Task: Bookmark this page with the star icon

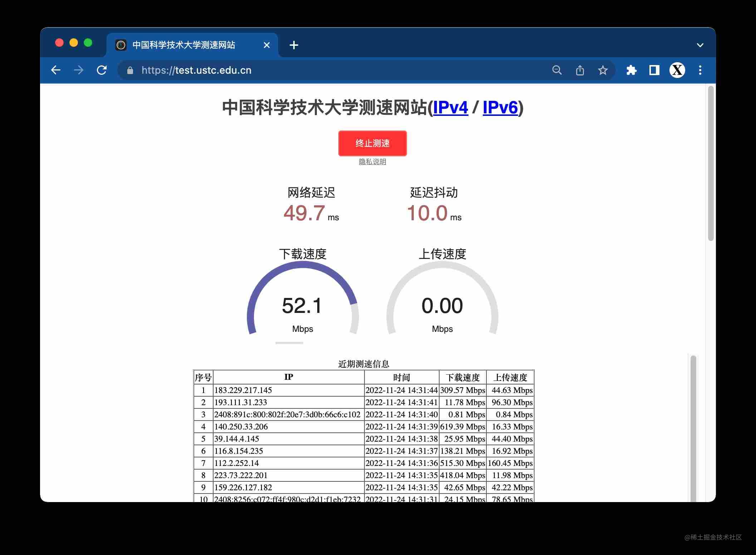Action: (603, 70)
